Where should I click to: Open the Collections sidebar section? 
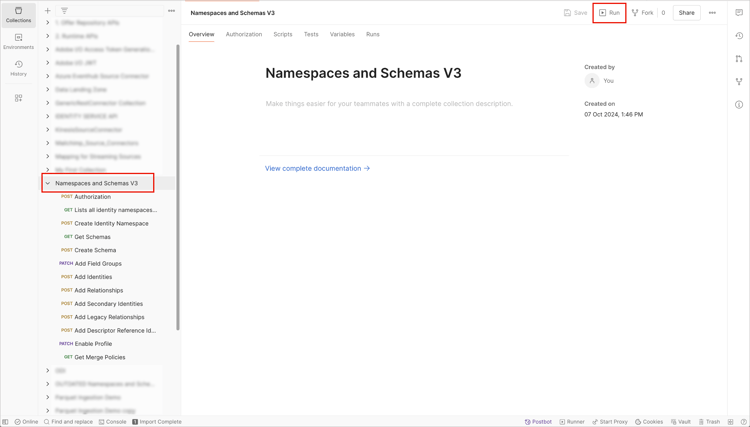(18, 15)
